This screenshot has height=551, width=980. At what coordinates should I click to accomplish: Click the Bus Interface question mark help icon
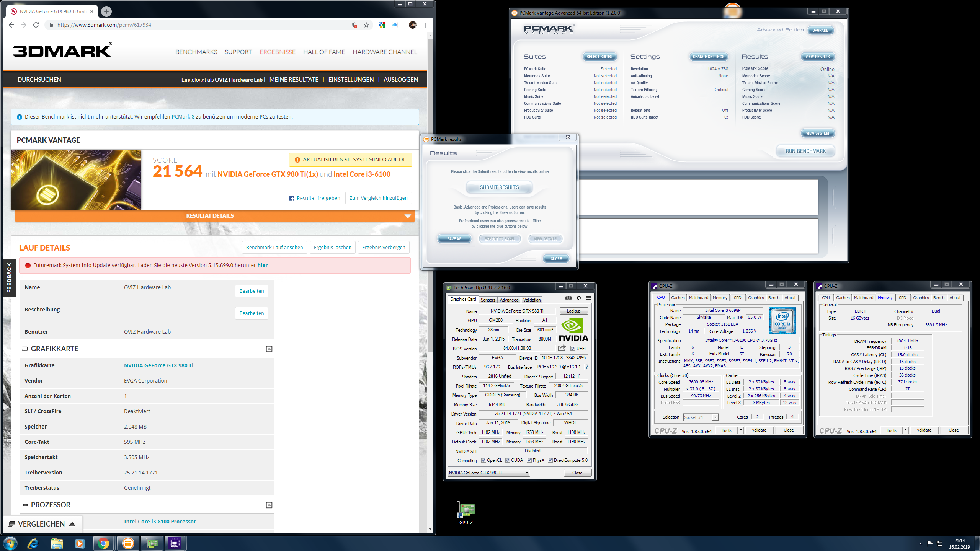click(586, 367)
